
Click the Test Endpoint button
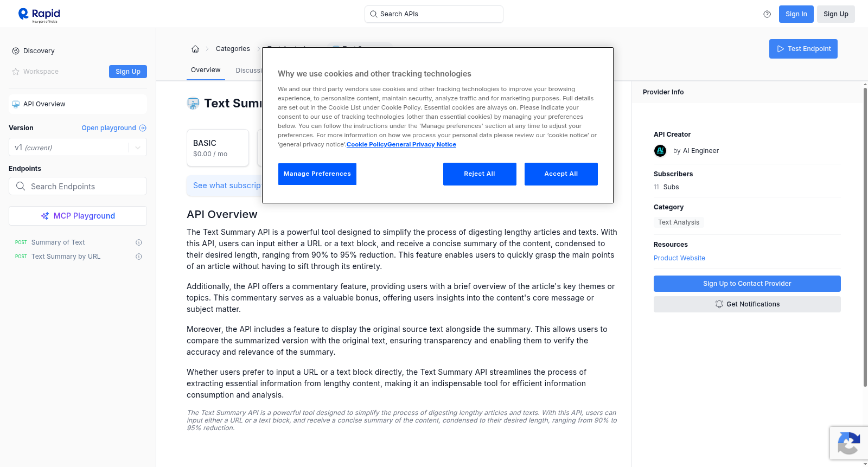click(x=803, y=49)
